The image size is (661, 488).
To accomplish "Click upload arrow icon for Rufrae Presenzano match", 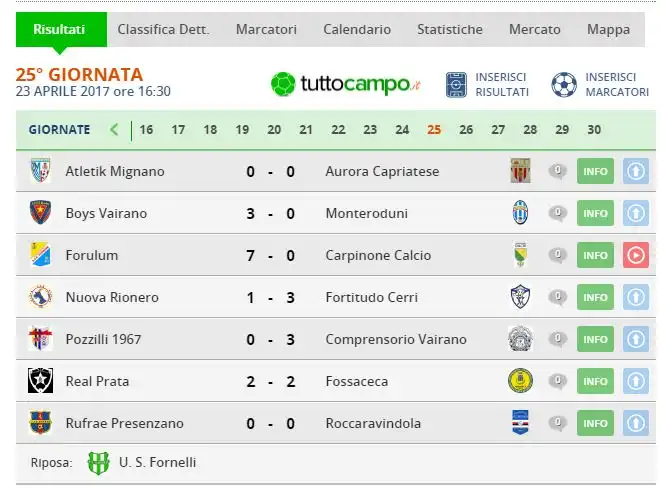I will point(636,423).
